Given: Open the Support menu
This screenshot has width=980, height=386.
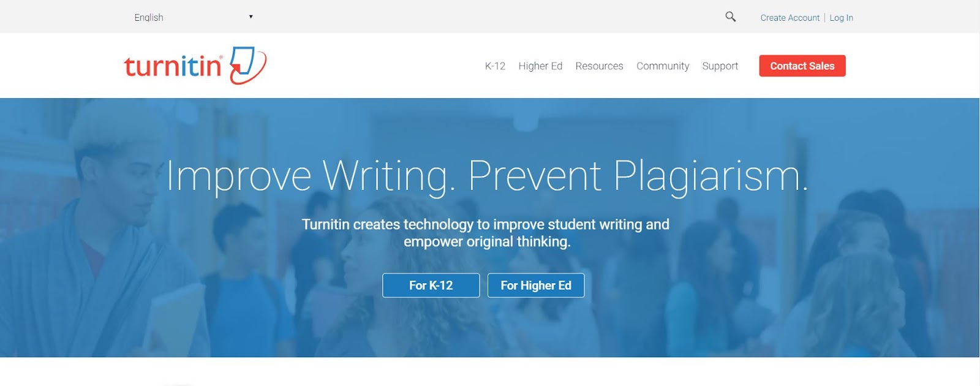Looking at the screenshot, I should (x=720, y=66).
